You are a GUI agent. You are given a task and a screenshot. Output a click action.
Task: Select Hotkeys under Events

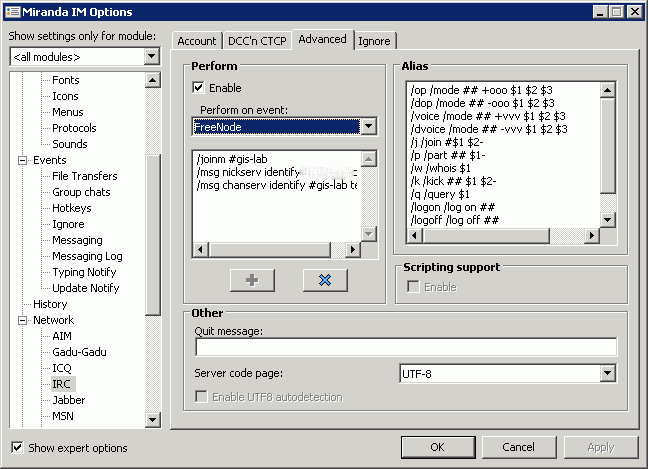[72, 208]
